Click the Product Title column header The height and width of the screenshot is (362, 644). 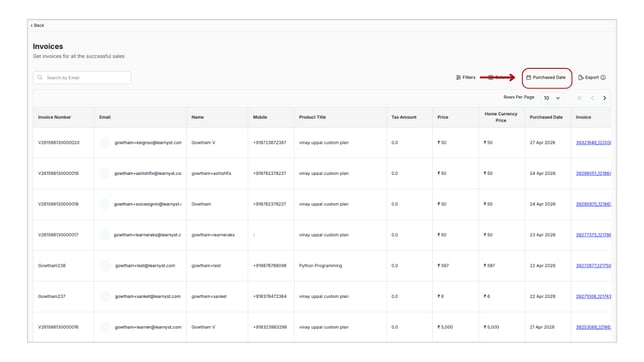point(312,117)
